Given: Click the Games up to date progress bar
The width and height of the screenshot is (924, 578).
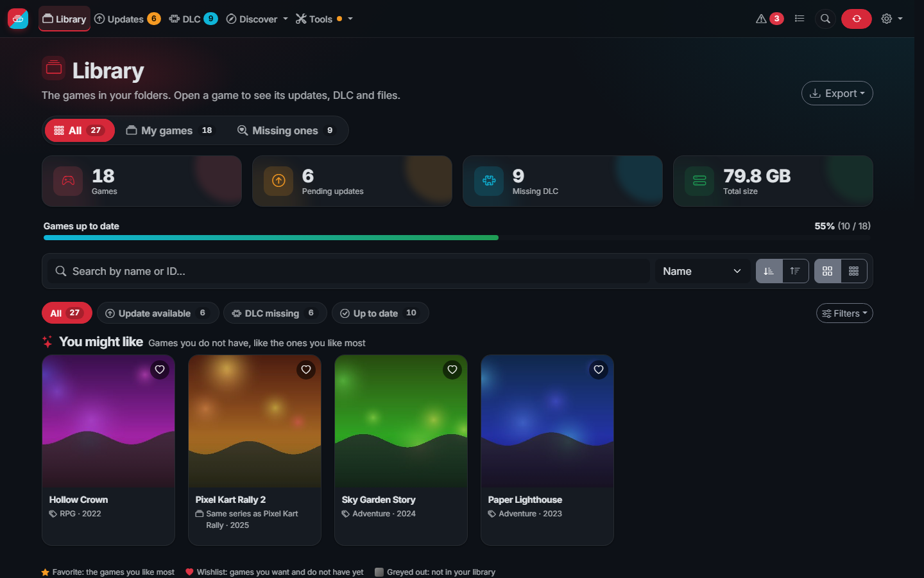Looking at the screenshot, I should 457,238.
